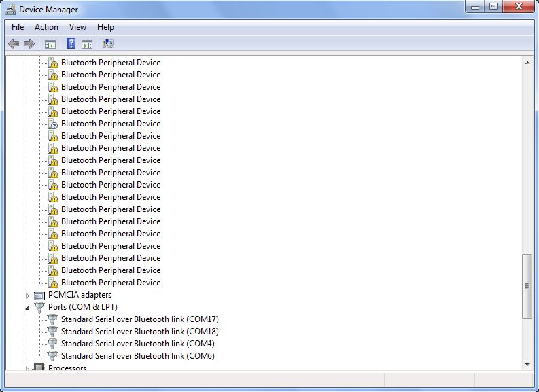This screenshot has width=539, height=392.
Task: Expand the PCMCIA adapters node
Action: click(27, 296)
